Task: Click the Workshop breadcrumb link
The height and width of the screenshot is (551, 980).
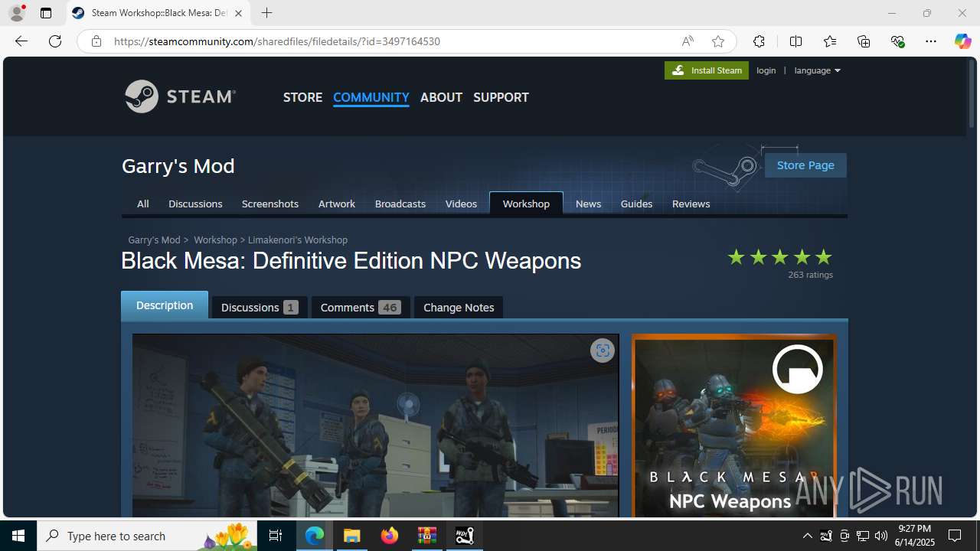Action: (x=215, y=240)
